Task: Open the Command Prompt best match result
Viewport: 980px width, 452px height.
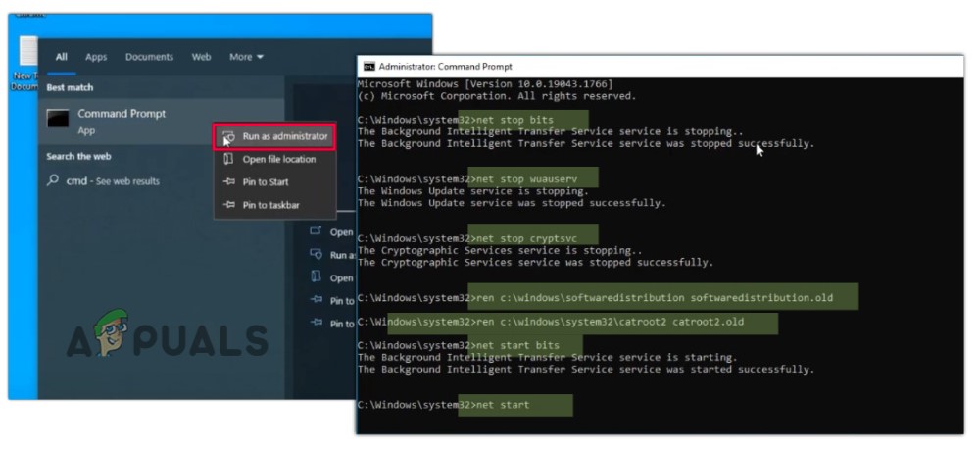Action: pos(162,122)
